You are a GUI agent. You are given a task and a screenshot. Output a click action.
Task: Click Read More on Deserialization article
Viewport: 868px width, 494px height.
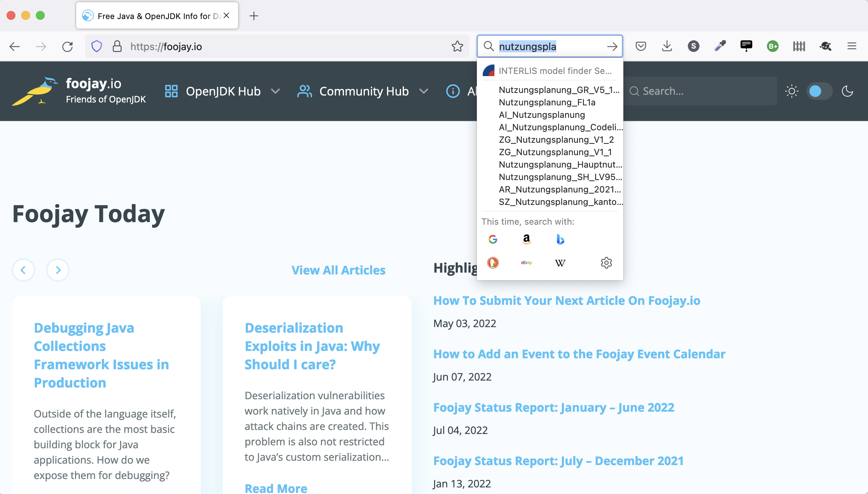point(276,488)
